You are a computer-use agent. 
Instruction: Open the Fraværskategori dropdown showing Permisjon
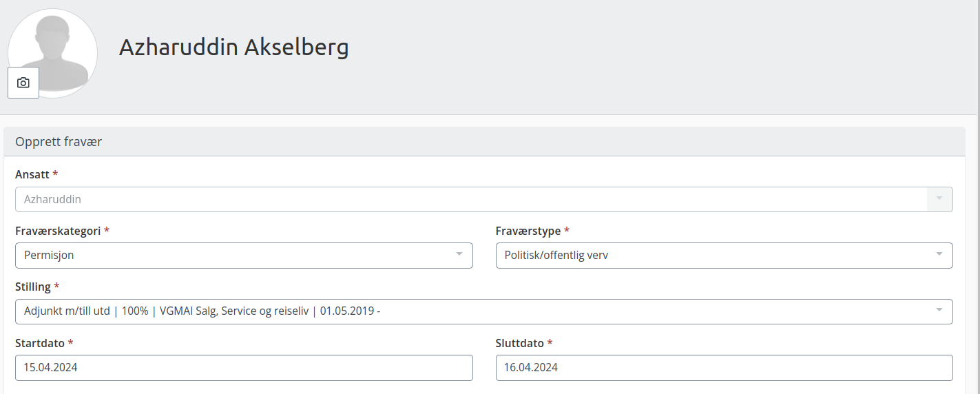pos(244,255)
